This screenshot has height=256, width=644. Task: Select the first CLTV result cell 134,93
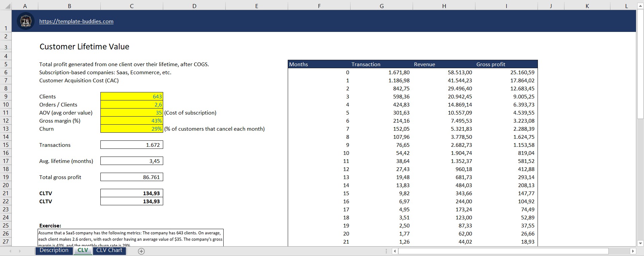click(x=132, y=193)
